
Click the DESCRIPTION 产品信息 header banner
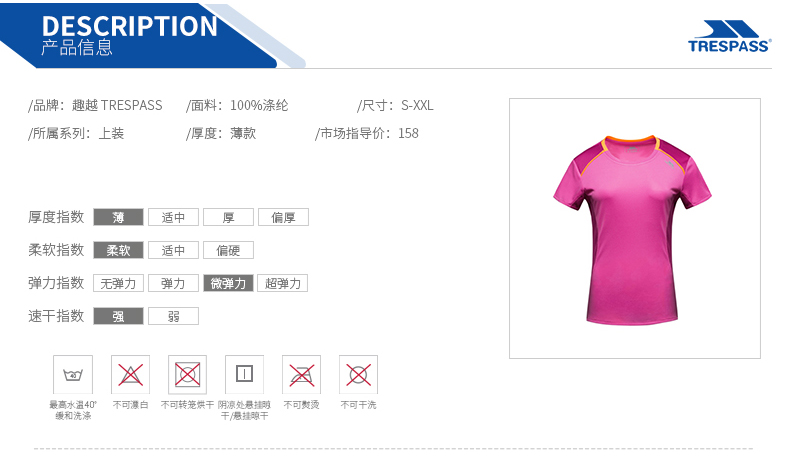[151, 35]
